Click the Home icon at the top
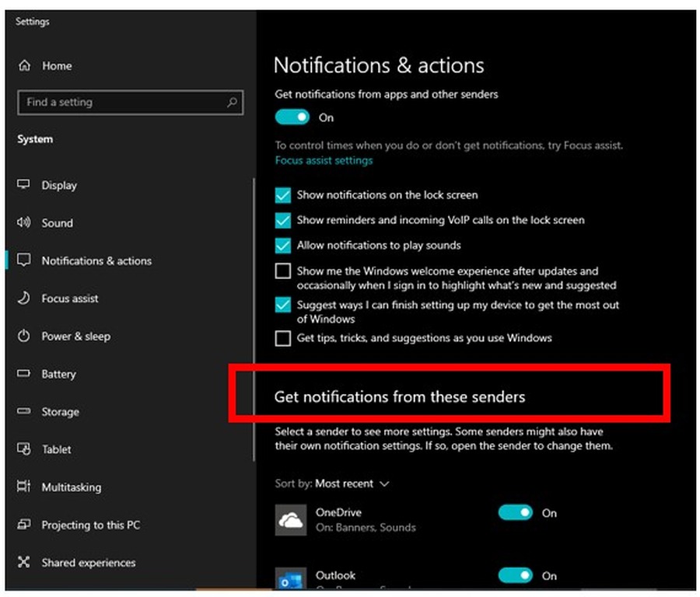This screenshot has height=597, width=700. pyautogui.click(x=24, y=66)
